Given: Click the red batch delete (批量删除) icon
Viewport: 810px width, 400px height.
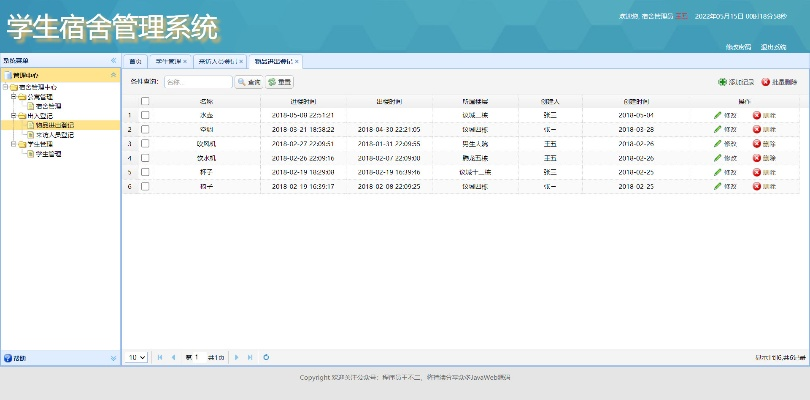Looking at the screenshot, I should tap(765, 82).
